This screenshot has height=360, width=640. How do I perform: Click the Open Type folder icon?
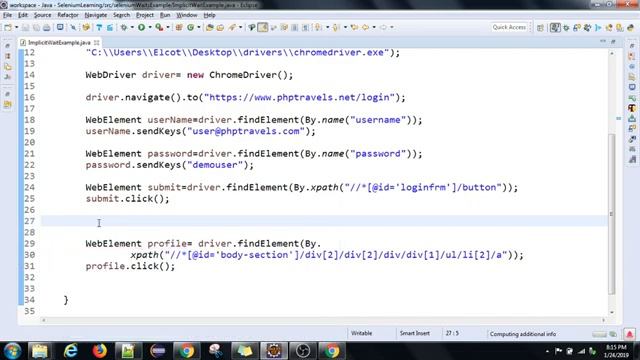pyautogui.click(x=209, y=27)
